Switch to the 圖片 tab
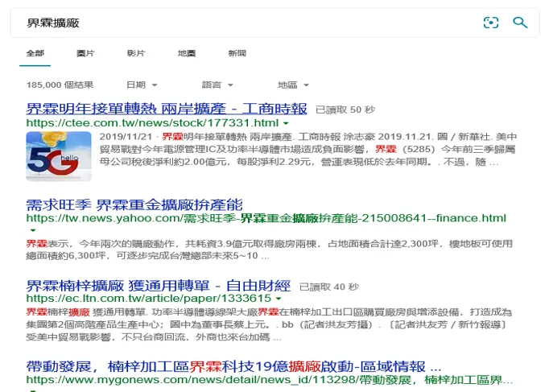The width and height of the screenshot is (549, 392). pos(85,54)
